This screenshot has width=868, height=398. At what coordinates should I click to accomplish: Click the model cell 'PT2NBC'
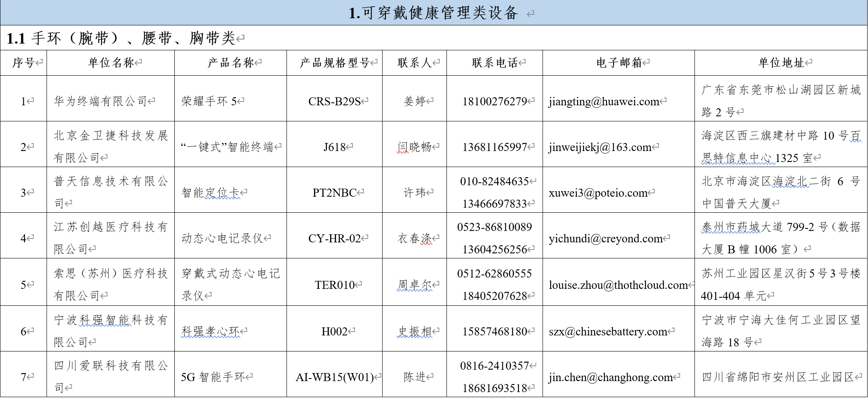[x=335, y=193]
